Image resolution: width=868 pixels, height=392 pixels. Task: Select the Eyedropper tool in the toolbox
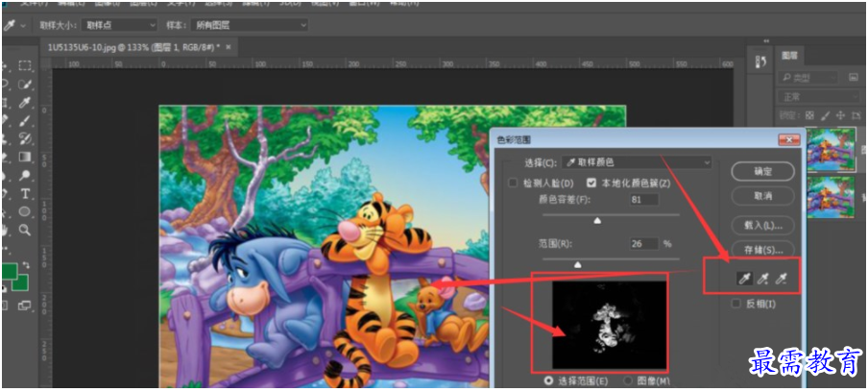tap(25, 103)
